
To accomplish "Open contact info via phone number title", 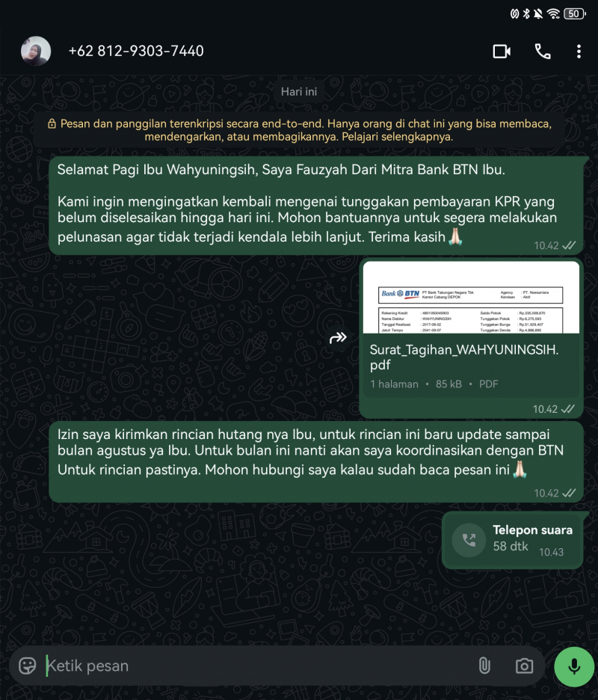I will 136,51.
